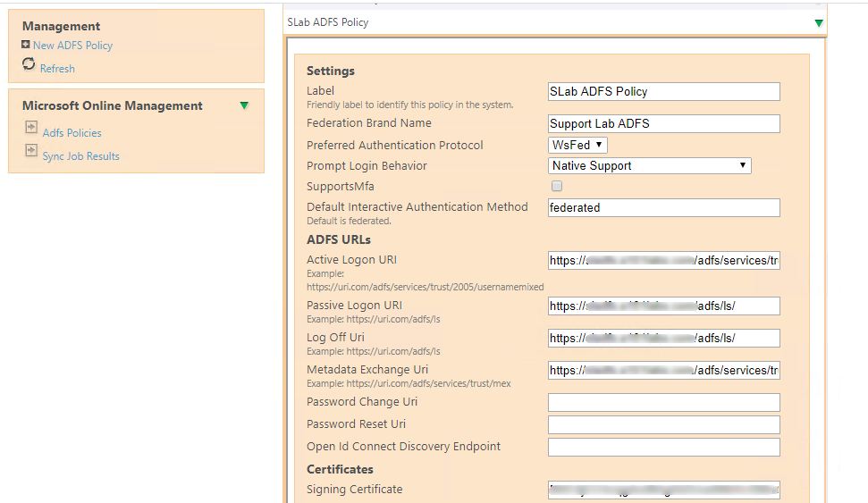868x503 pixels.
Task: Open the Adfs Policies menu item
Action: (x=72, y=133)
